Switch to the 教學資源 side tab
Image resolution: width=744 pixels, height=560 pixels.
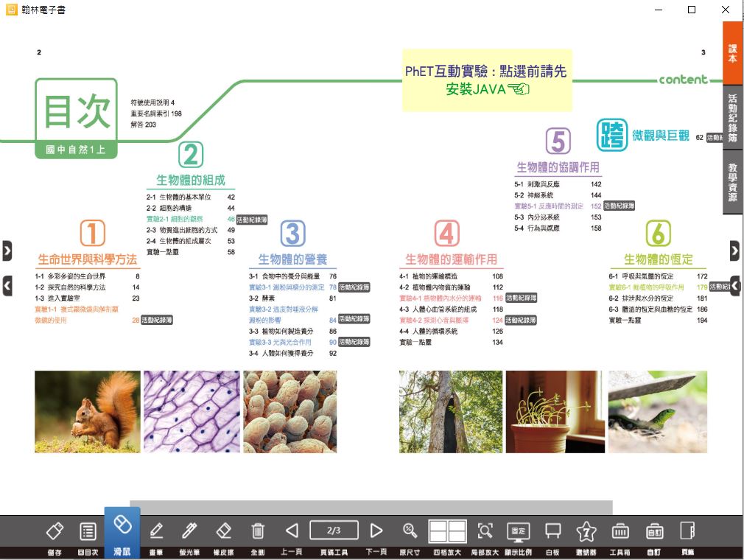tap(733, 182)
